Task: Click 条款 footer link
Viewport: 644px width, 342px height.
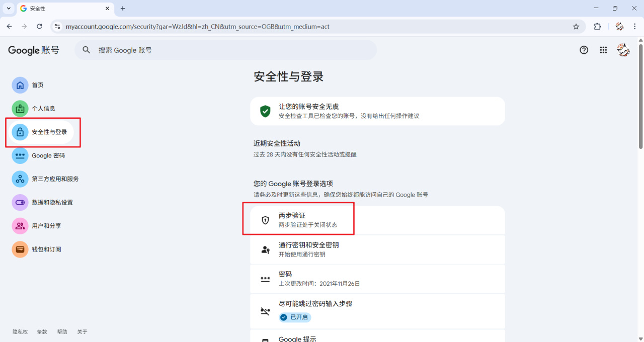Action: [42, 332]
